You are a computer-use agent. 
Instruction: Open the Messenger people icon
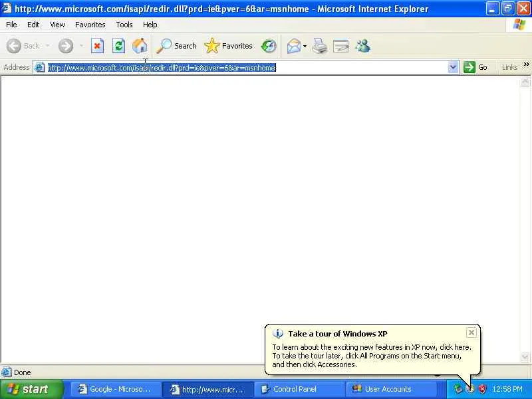click(x=362, y=46)
